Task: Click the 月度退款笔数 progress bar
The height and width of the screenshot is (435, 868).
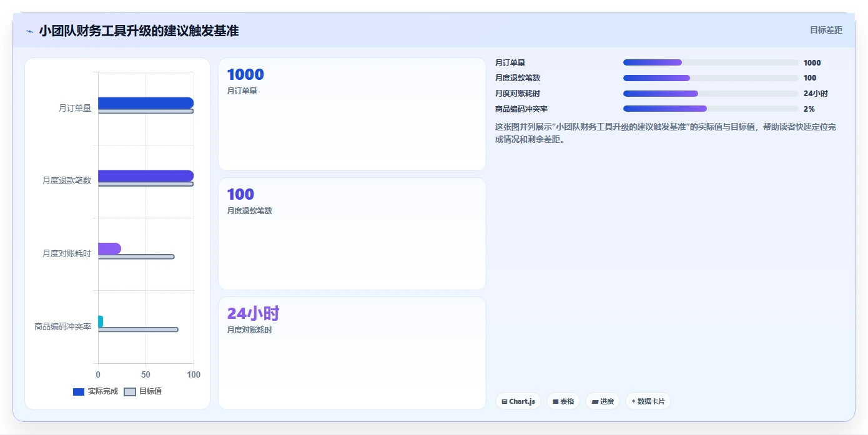Action: (x=711, y=78)
